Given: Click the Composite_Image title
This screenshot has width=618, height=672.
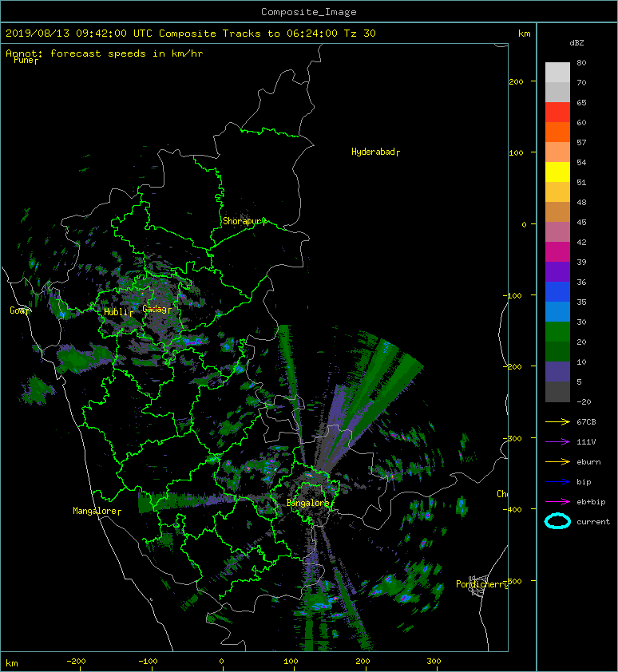Looking at the screenshot, I should (309, 12).
